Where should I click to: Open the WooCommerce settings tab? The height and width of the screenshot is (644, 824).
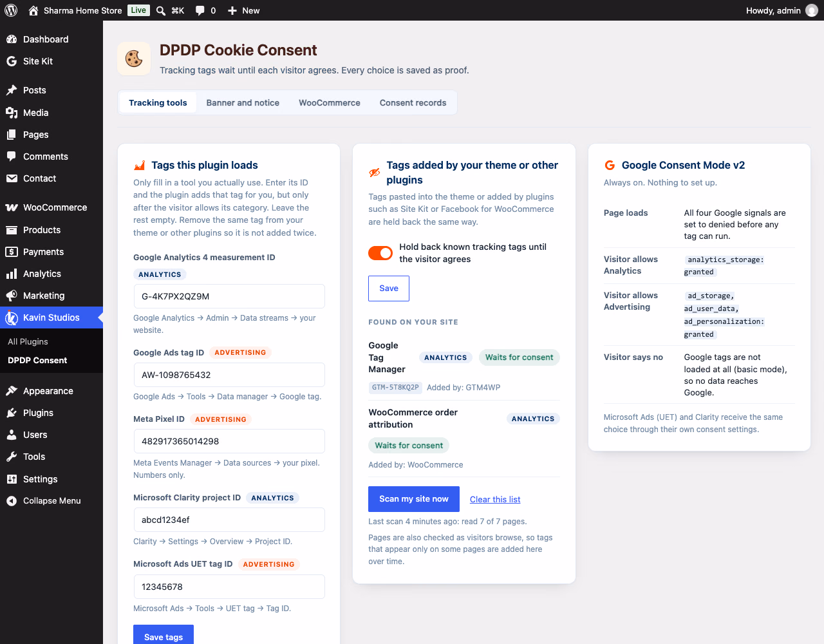coord(330,102)
